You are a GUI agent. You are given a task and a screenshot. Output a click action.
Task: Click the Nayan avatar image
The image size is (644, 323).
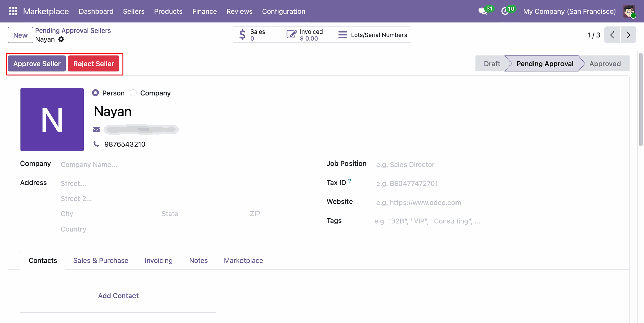point(52,120)
